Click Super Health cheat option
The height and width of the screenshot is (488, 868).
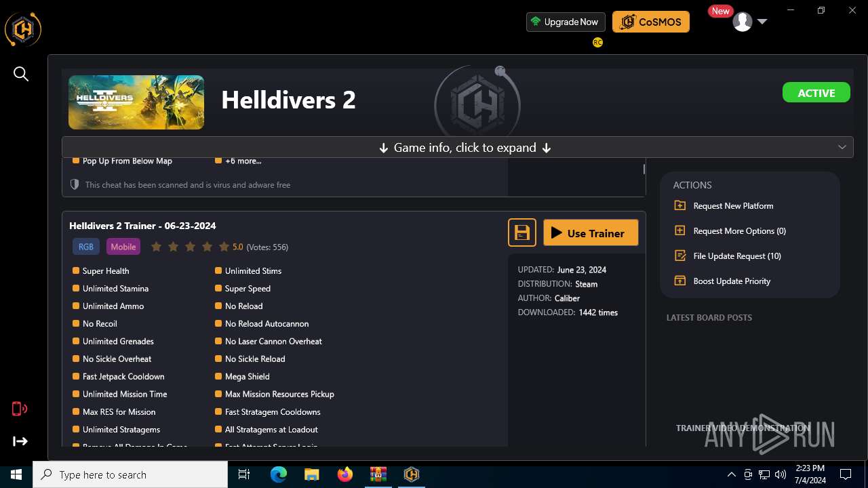(x=100, y=270)
